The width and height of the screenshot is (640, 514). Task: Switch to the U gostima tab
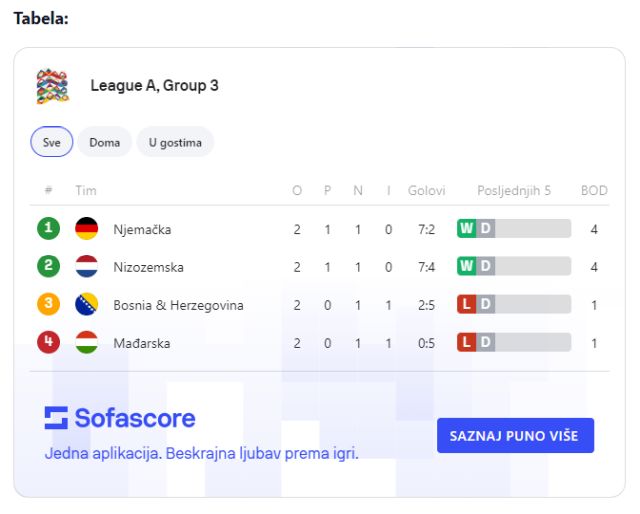pos(175,142)
